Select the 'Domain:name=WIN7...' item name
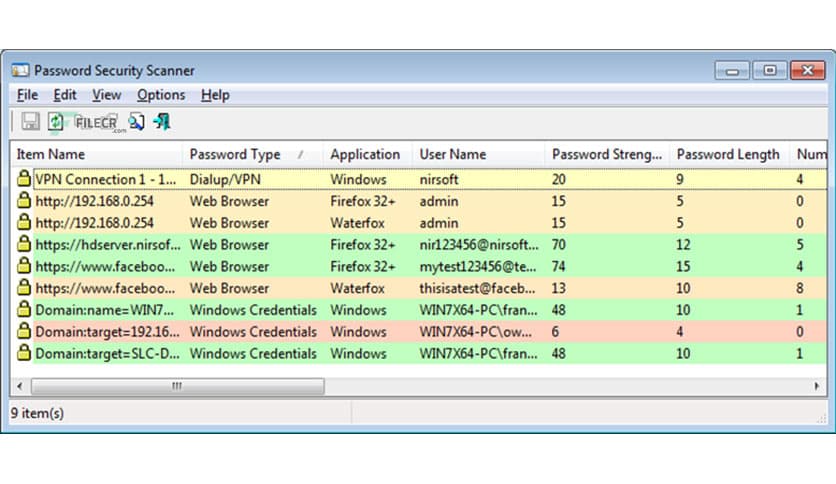The width and height of the screenshot is (836, 484). click(x=104, y=310)
